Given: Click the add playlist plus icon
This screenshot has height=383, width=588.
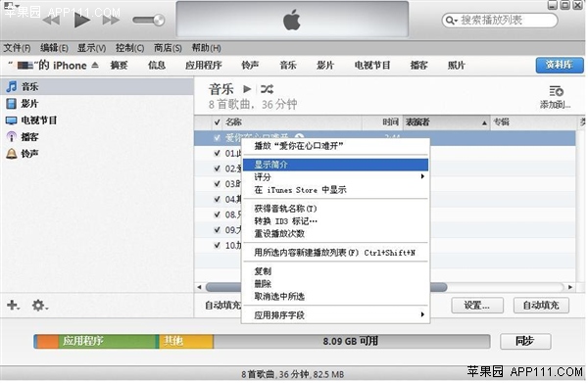Looking at the screenshot, I should 13,305.
